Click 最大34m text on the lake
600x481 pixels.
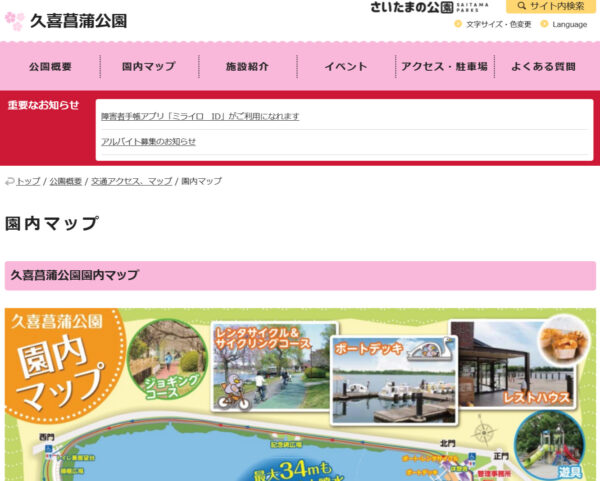point(293,471)
